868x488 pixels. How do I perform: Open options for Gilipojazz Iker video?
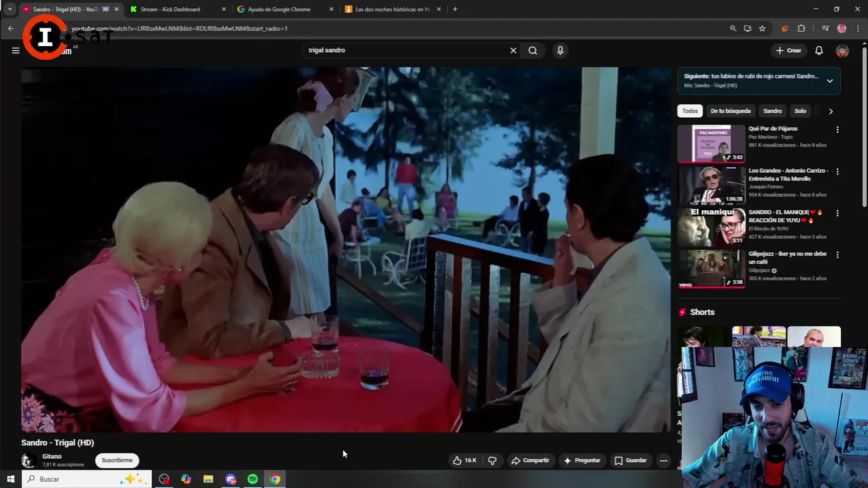(x=837, y=255)
